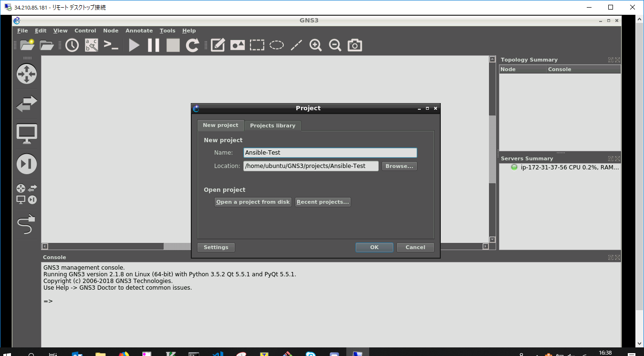Click the workspace vertical scrollbar up arrow
The width and height of the screenshot is (644, 356).
[492, 59]
